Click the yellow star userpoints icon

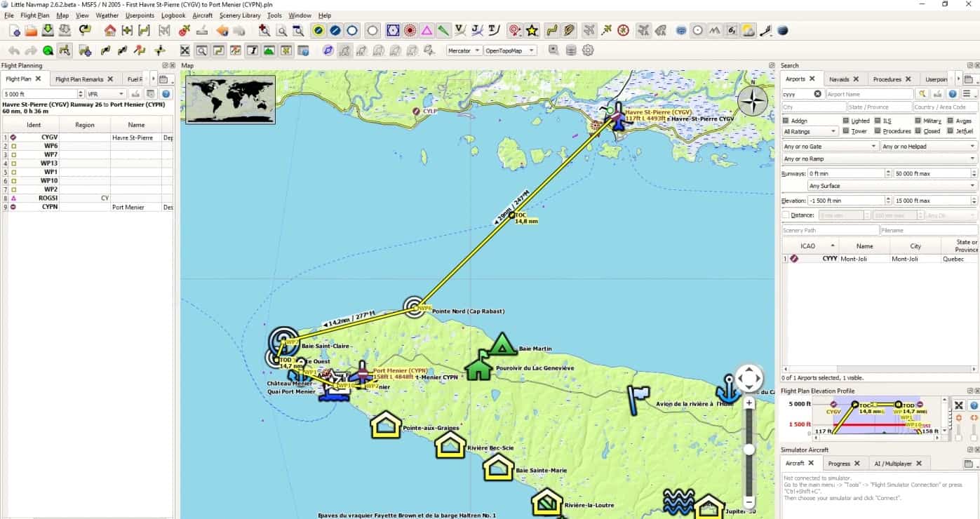pos(532,30)
